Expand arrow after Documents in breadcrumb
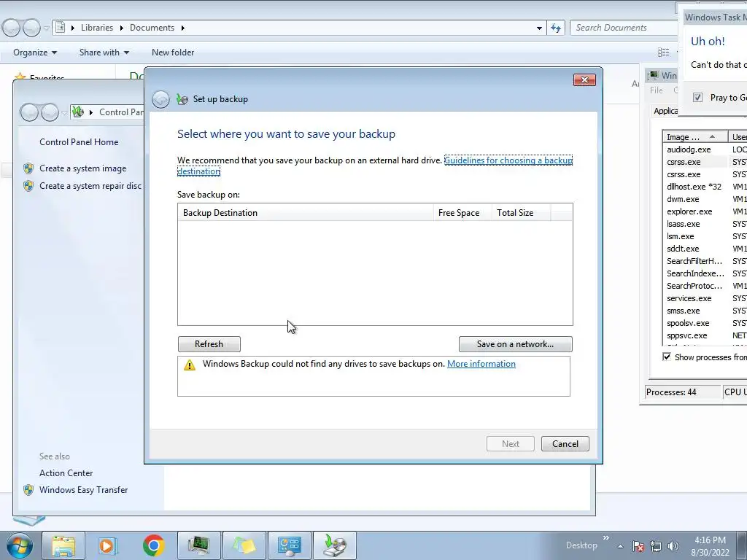747x560 pixels. pos(182,28)
